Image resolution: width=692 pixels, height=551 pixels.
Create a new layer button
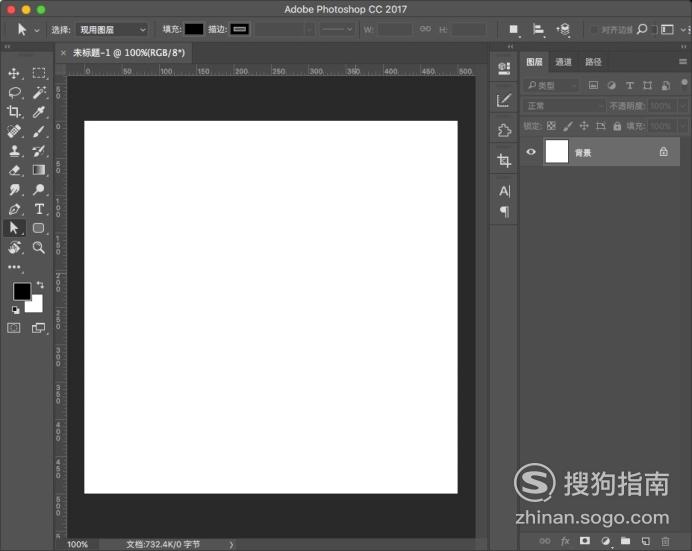click(646, 540)
